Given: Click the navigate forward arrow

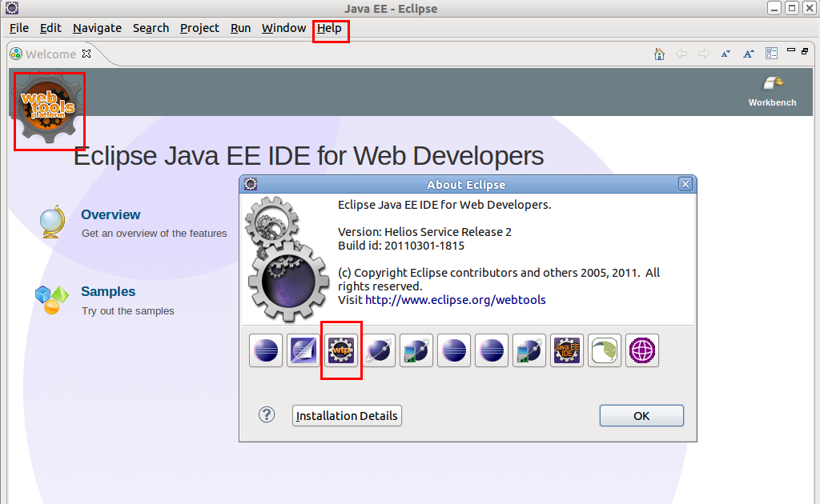Looking at the screenshot, I should tap(703, 54).
